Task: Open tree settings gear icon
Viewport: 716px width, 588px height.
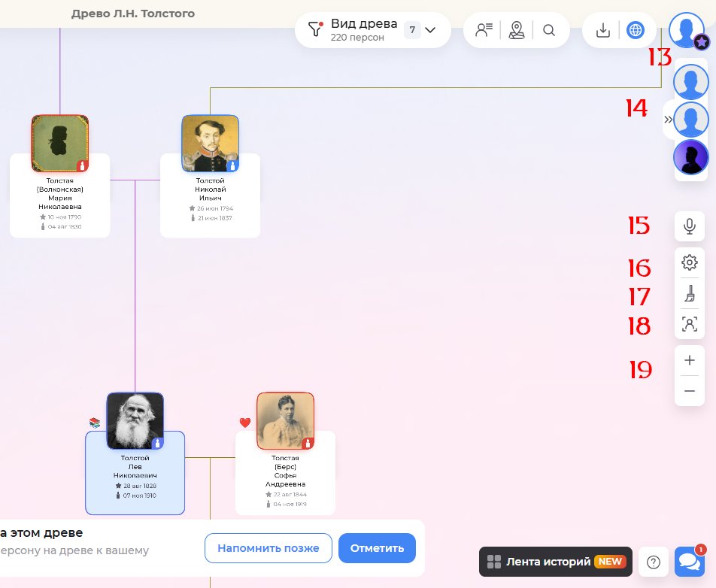Action: (x=689, y=262)
